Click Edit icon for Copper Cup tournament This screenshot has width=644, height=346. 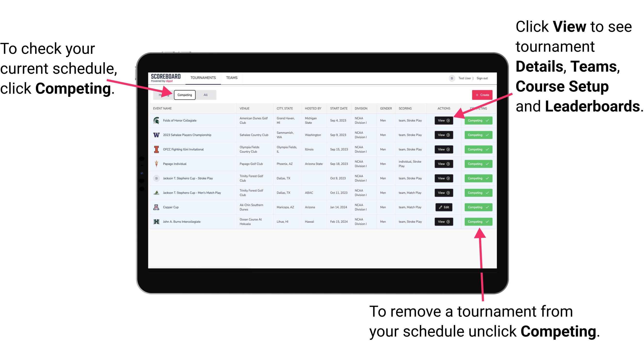coord(444,207)
